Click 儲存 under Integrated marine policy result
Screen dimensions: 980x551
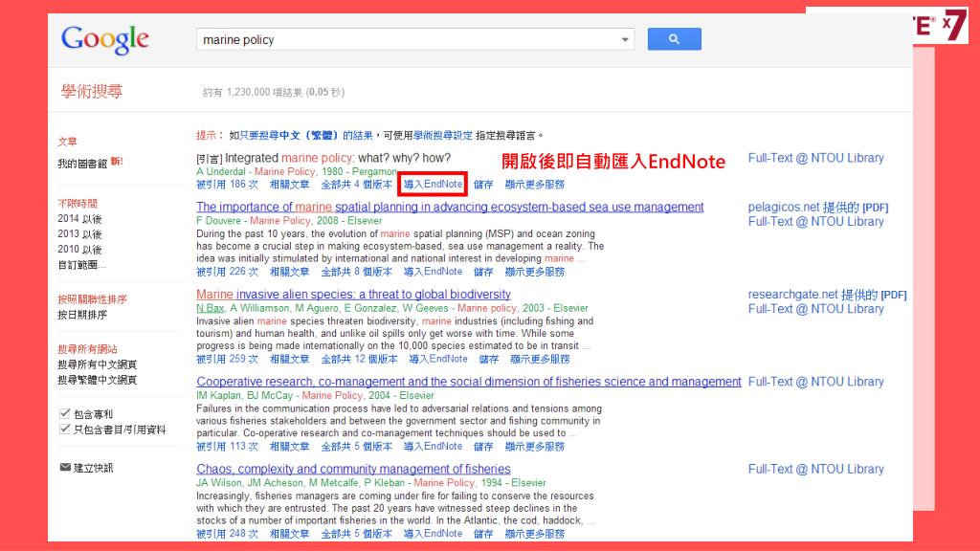click(483, 185)
